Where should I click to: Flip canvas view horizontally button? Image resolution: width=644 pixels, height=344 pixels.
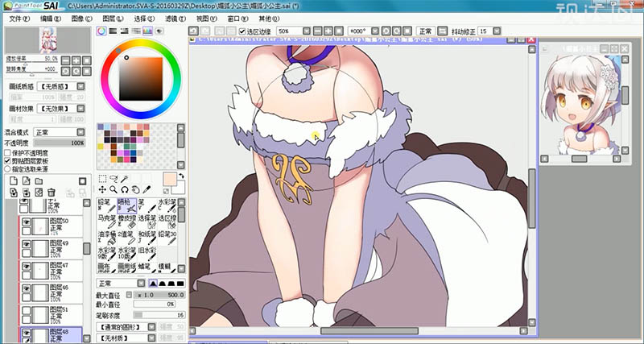(442, 31)
